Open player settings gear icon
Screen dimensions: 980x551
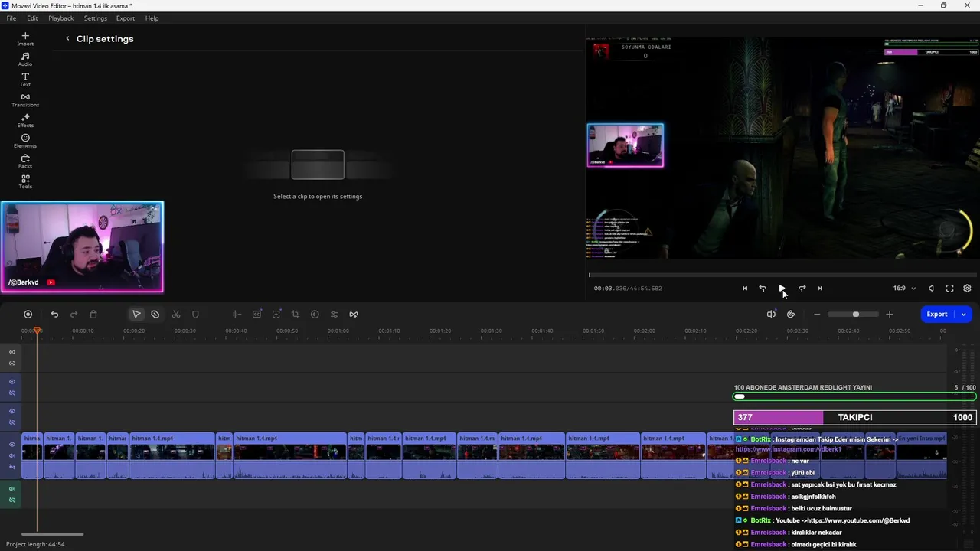pyautogui.click(x=967, y=289)
